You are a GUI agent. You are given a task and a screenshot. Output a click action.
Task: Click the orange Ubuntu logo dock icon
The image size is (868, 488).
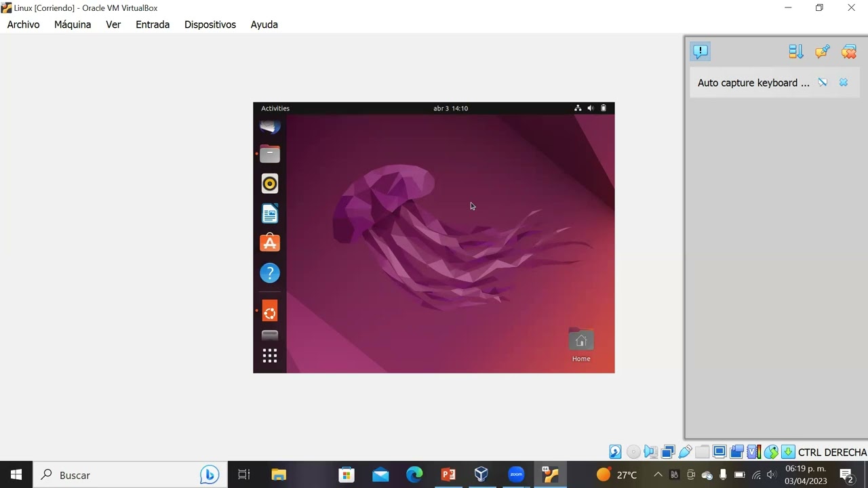click(x=270, y=311)
